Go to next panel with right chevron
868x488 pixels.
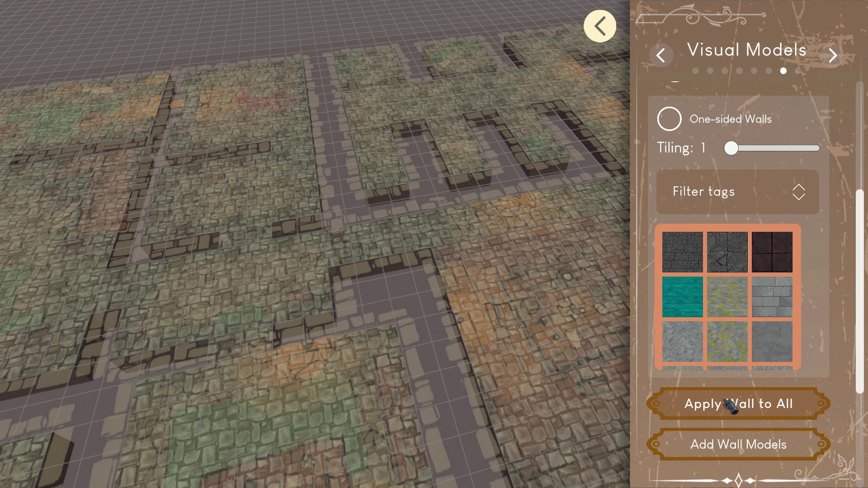click(833, 56)
